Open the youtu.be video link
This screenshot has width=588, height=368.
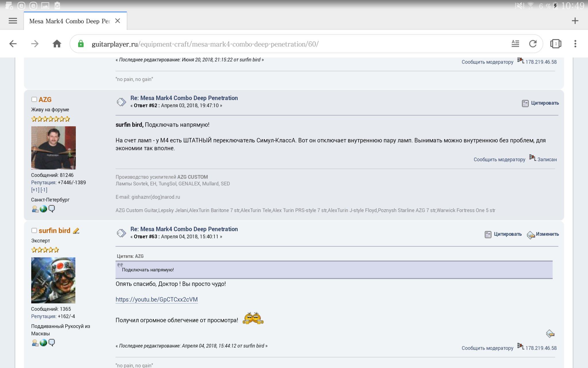pos(156,299)
